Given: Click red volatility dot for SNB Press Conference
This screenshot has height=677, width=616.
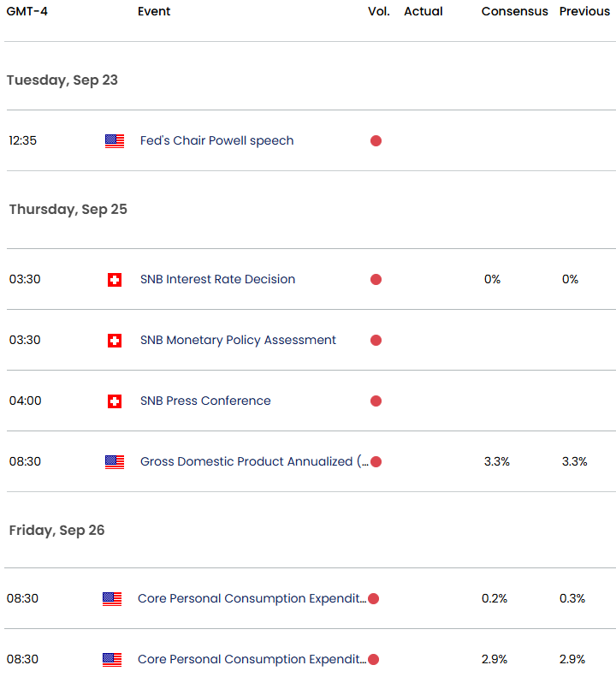Looking at the screenshot, I should coord(376,401).
